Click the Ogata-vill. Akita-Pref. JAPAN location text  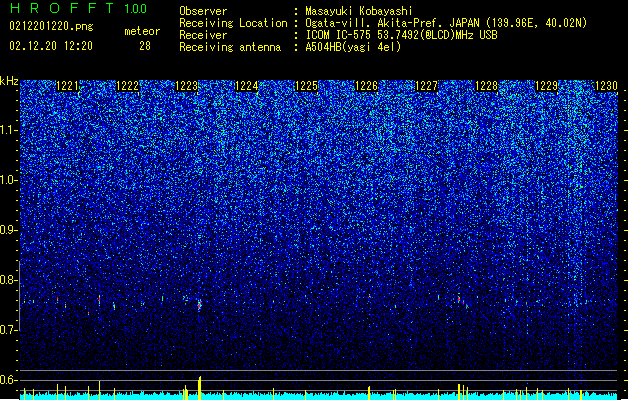point(446,23)
